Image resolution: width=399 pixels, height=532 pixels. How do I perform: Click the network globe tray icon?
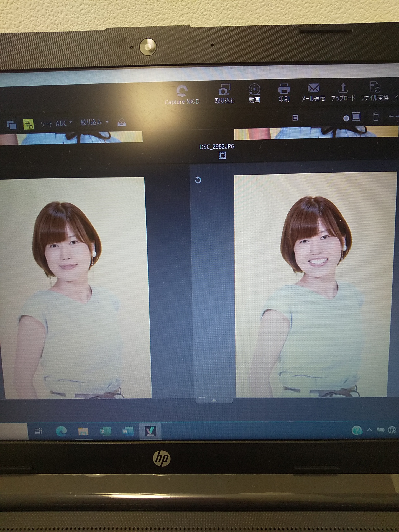pos(392,430)
